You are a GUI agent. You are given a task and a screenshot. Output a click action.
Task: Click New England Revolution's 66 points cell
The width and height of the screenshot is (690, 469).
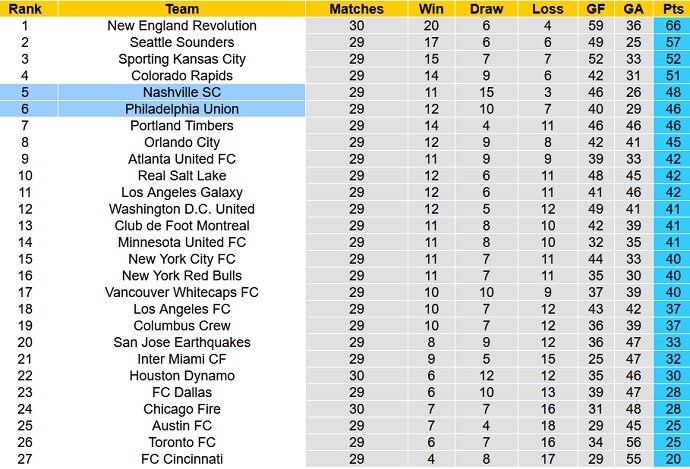click(670, 25)
